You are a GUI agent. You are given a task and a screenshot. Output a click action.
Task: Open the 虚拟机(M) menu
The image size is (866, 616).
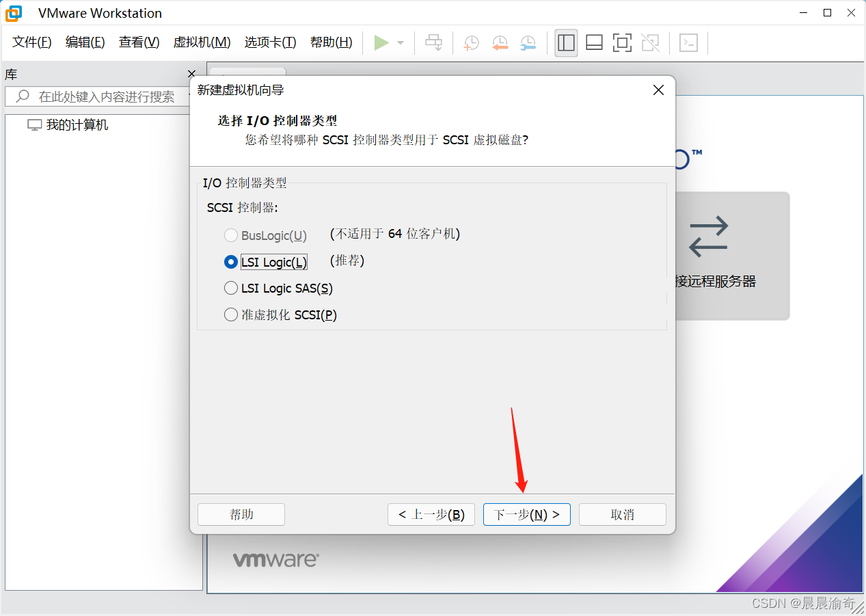tap(202, 42)
